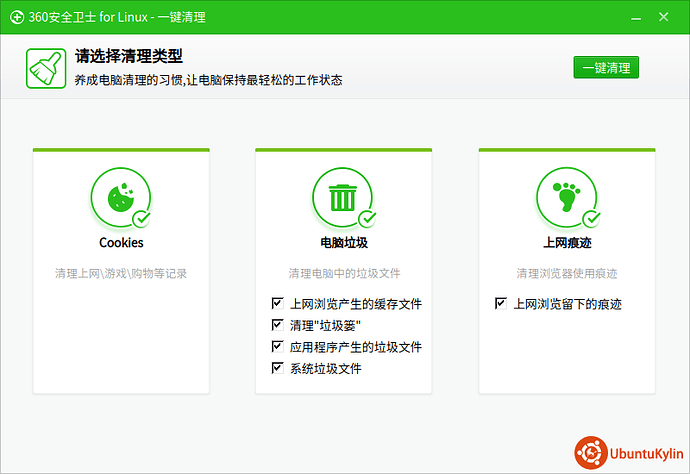Viewport: 690px width, 474px height.
Task: Click the Cookies card title
Action: click(121, 243)
